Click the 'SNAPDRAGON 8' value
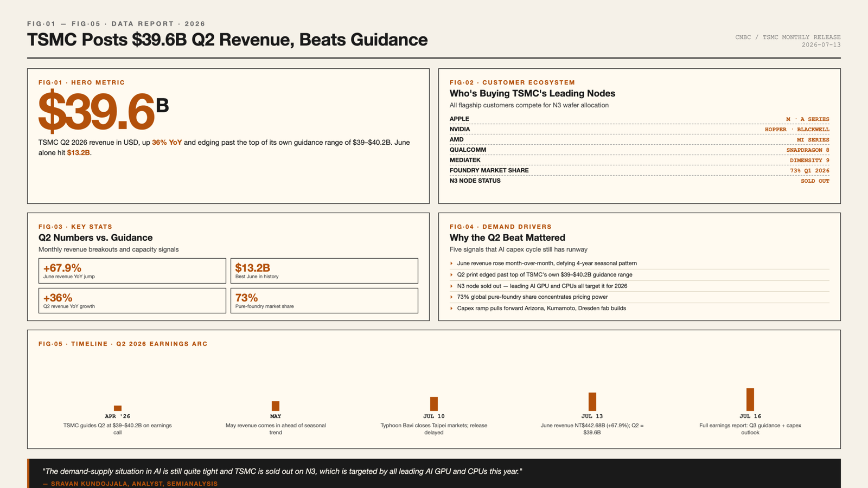 tap(808, 150)
